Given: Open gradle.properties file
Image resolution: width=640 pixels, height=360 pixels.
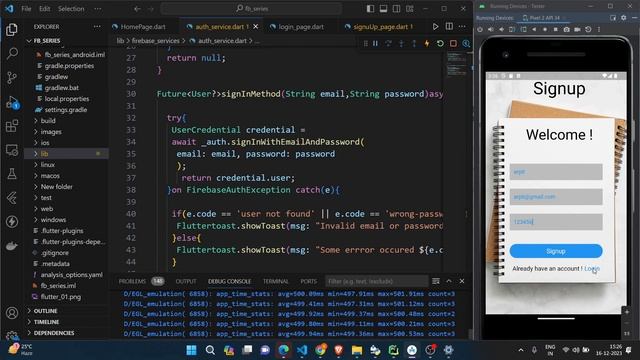Looking at the screenshot, I should 69,66.
